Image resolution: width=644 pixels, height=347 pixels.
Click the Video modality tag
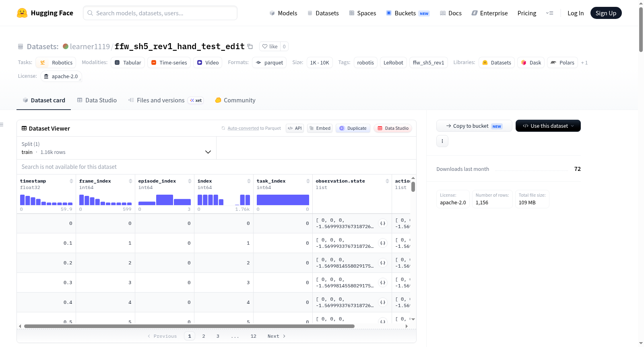pos(208,62)
